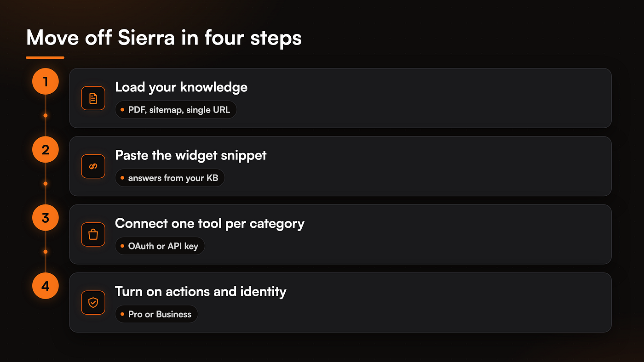Click the Move off Sierra in four steps title
The height and width of the screenshot is (362, 644).
[164, 38]
